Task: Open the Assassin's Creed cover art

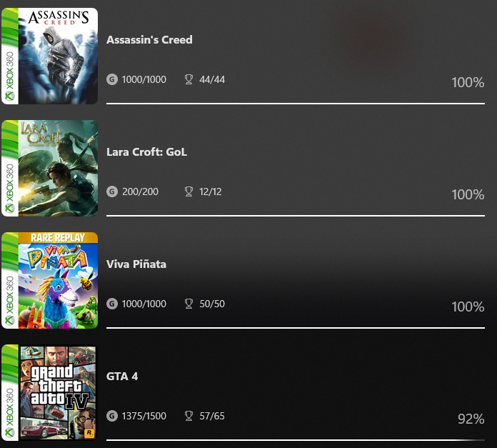Action: (49, 56)
